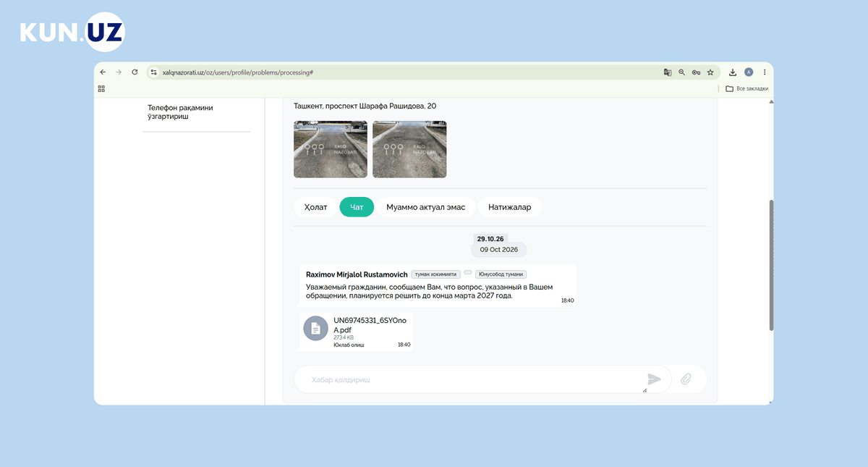Reload the page with the refresh icon

(x=135, y=72)
